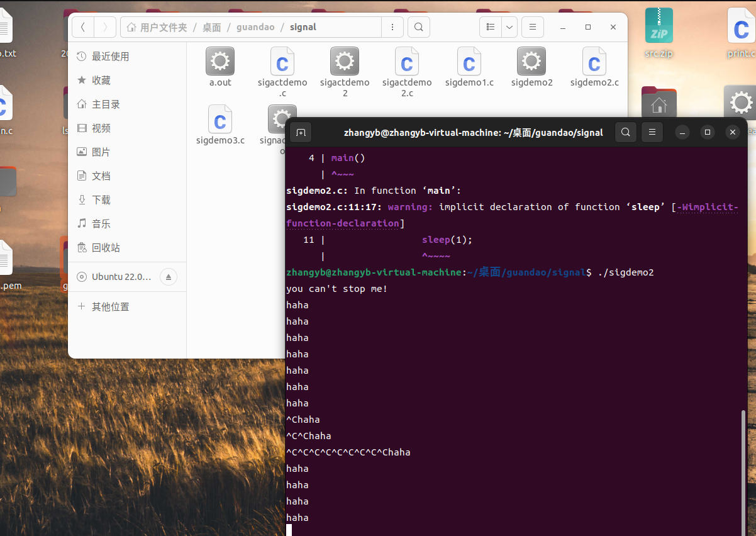Select the sigactdemo.c file
Viewport: 756px width, 536px height.
coord(282,72)
